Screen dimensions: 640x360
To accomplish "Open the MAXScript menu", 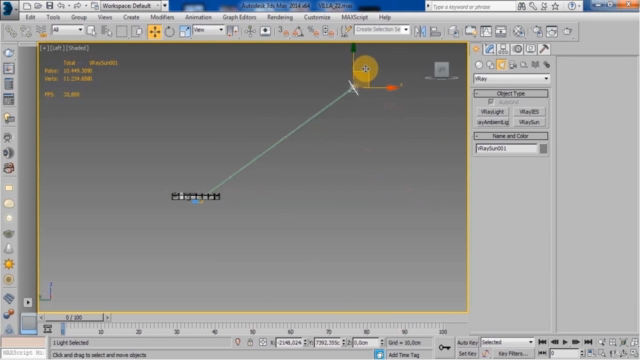I will point(355,17).
